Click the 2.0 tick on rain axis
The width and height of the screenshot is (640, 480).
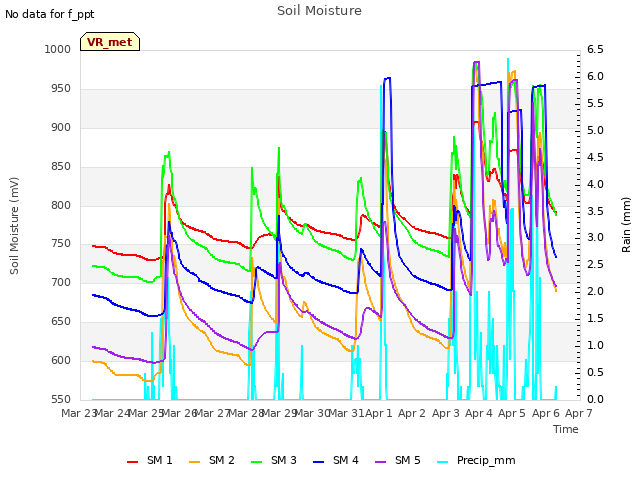(595, 291)
